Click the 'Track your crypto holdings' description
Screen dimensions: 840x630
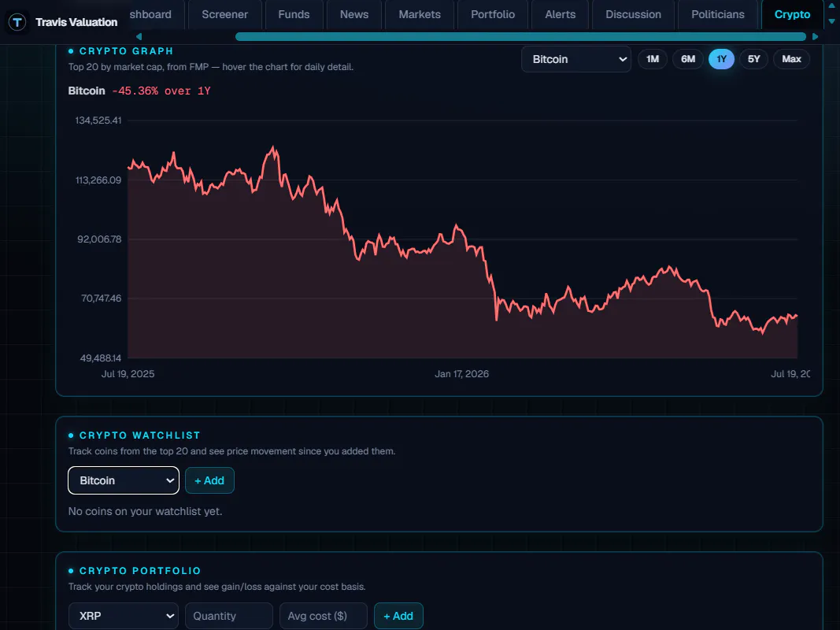(217, 587)
